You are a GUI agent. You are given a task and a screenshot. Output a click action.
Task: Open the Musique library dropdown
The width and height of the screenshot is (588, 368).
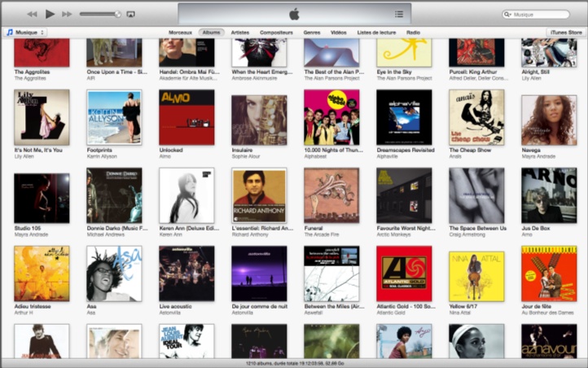(25, 33)
